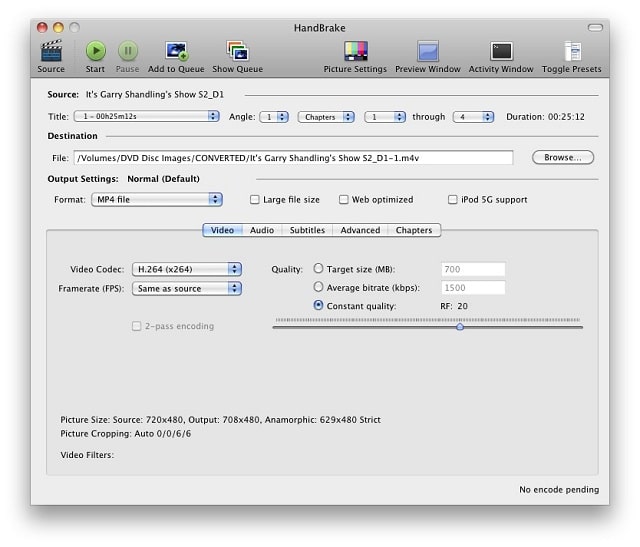This screenshot has height=547, width=640.
Task: Switch to the Advanced tab
Action: pos(360,230)
